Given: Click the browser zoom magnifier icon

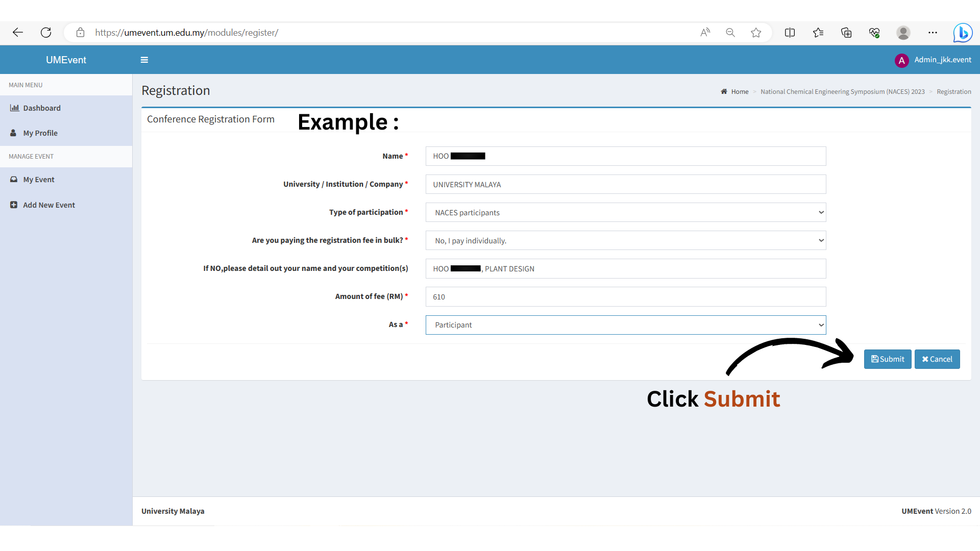Looking at the screenshot, I should (x=730, y=33).
